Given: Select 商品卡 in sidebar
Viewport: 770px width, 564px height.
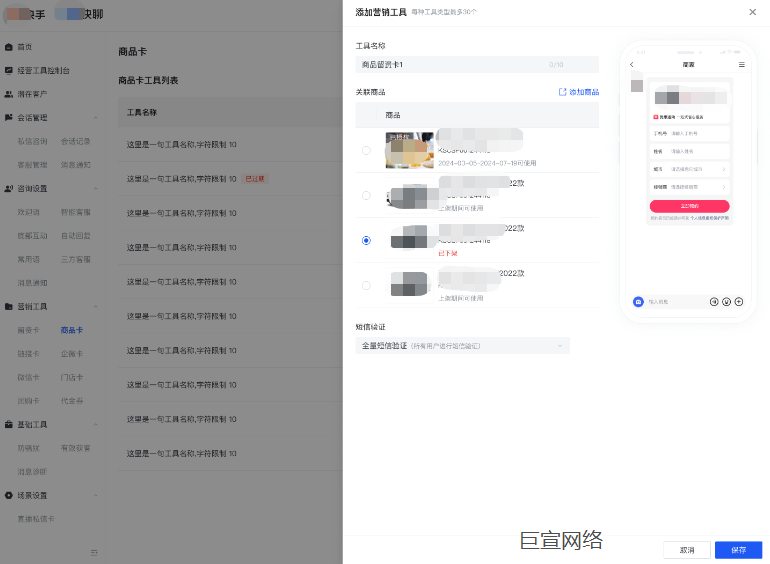Looking at the screenshot, I should 72,330.
